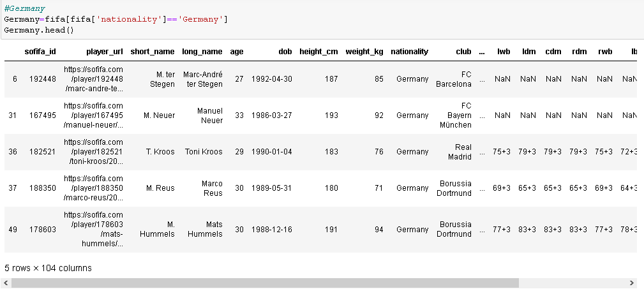
Task: Select the short_name column header
Action: pos(153,52)
